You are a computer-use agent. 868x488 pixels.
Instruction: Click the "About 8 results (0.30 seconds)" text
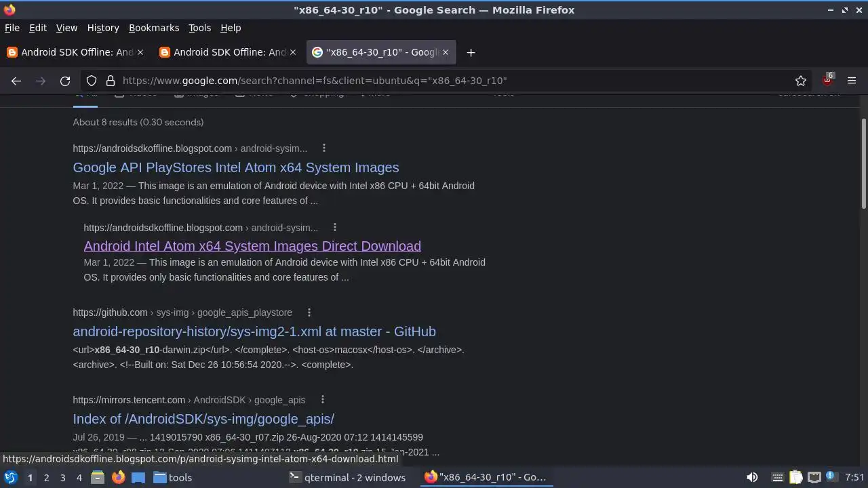pos(138,122)
